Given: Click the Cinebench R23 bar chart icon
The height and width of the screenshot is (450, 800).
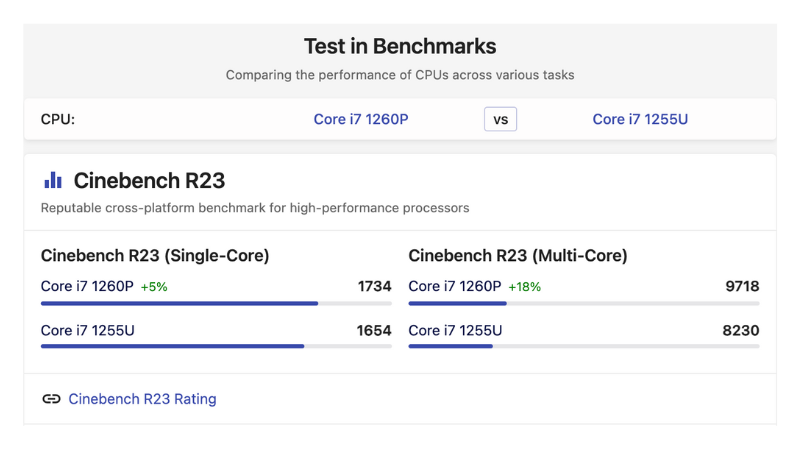Looking at the screenshot, I should click(52, 180).
